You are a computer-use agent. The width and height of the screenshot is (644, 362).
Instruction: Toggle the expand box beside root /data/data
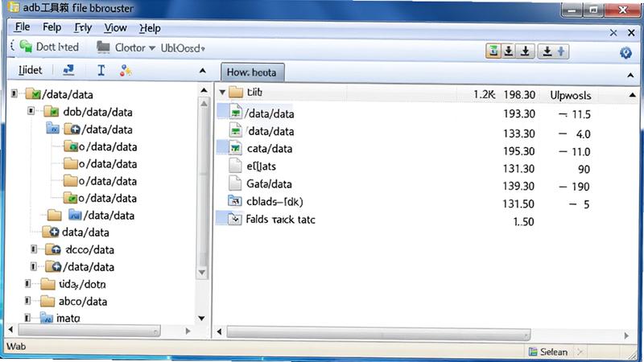tap(14, 93)
